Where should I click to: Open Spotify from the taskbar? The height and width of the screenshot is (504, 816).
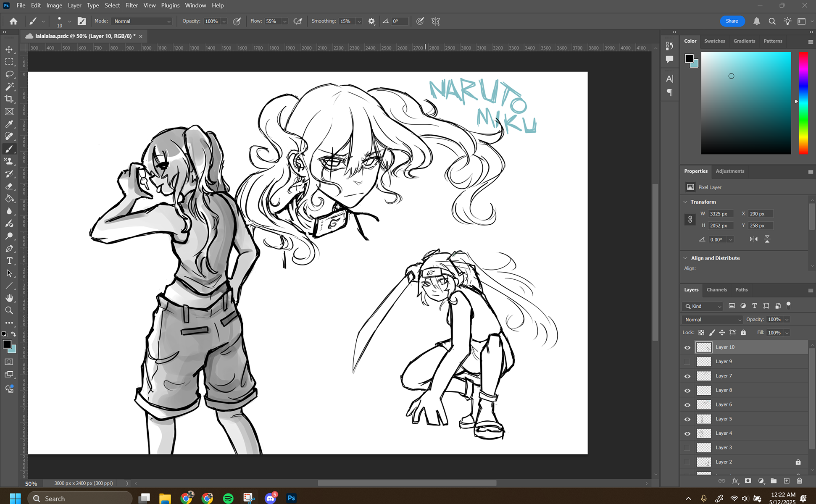point(228,498)
